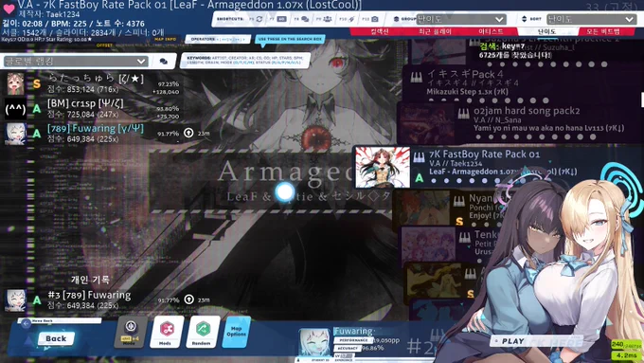Click chat bubble icon beside ranking dropdown

[x=164, y=62]
